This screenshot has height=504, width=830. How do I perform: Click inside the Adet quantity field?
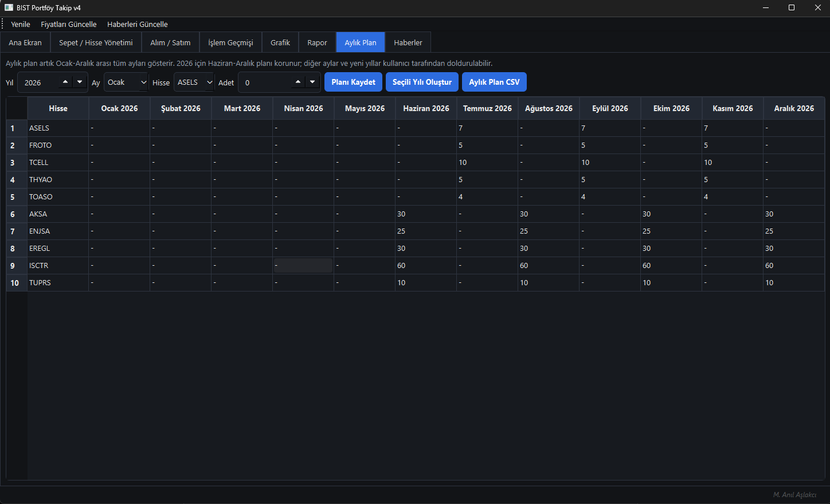265,82
